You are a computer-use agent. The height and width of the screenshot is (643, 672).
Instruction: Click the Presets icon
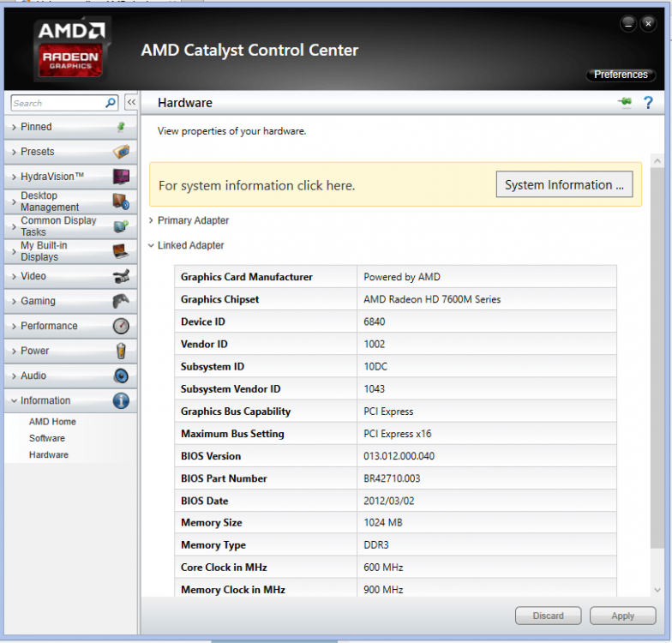tap(122, 152)
